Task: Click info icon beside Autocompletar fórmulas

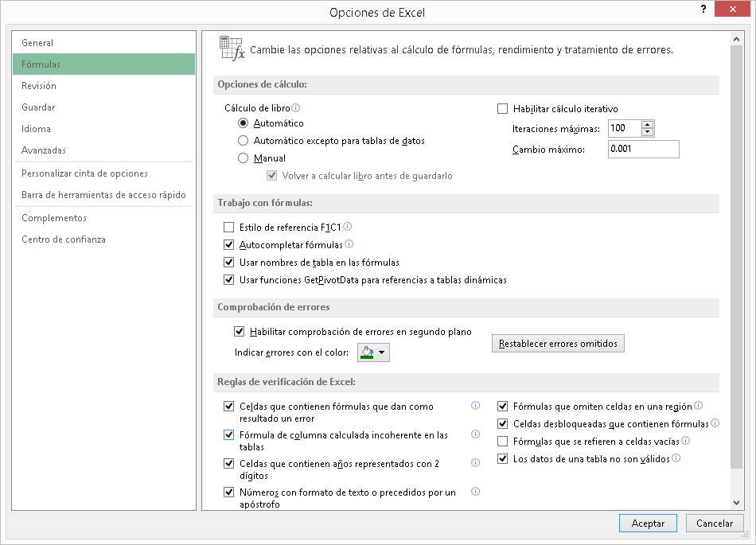Action: [x=349, y=243]
